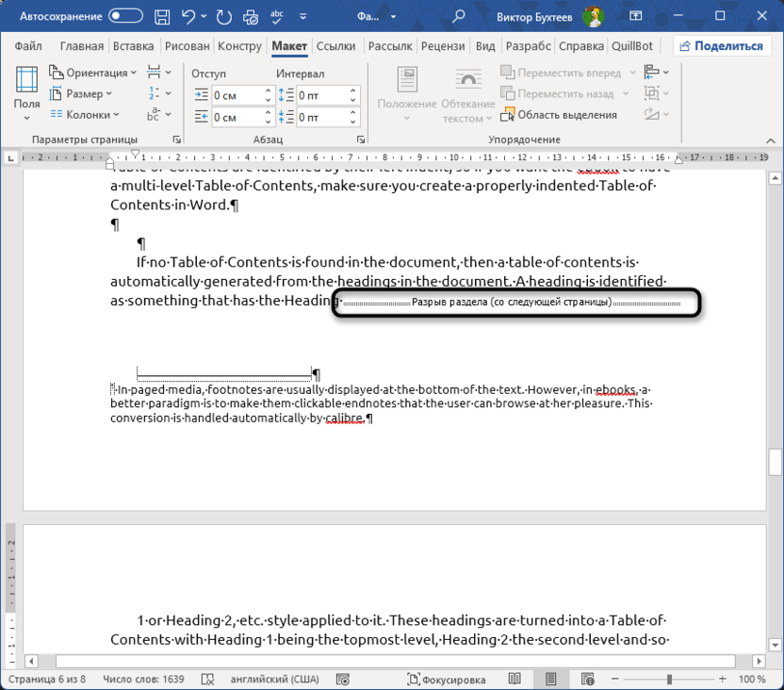The height and width of the screenshot is (690, 784).
Task: Open Область выделения selection pane
Action: (x=558, y=115)
